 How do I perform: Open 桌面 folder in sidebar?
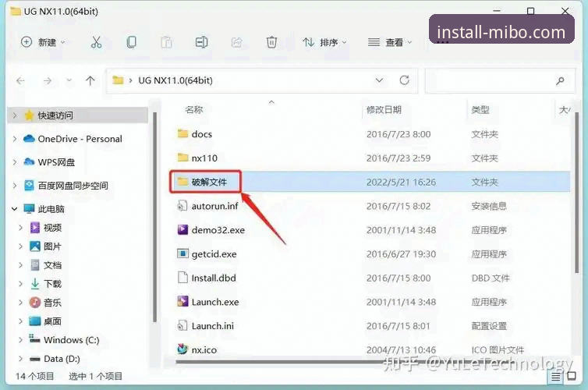point(52,321)
